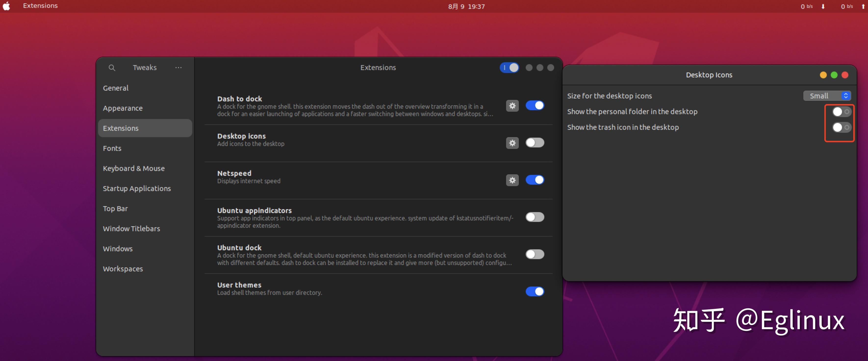Click 'Add icons to the desktop' description
This screenshot has height=361, width=868.
point(251,144)
